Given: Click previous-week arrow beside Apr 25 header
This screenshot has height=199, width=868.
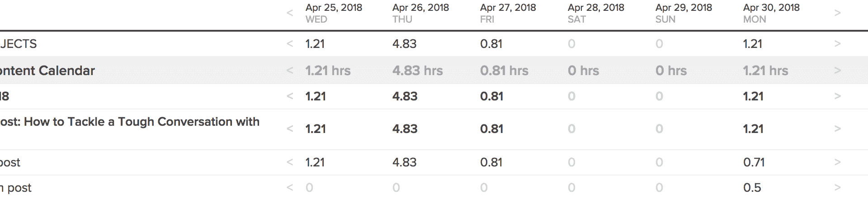Looking at the screenshot, I should 290,13.
